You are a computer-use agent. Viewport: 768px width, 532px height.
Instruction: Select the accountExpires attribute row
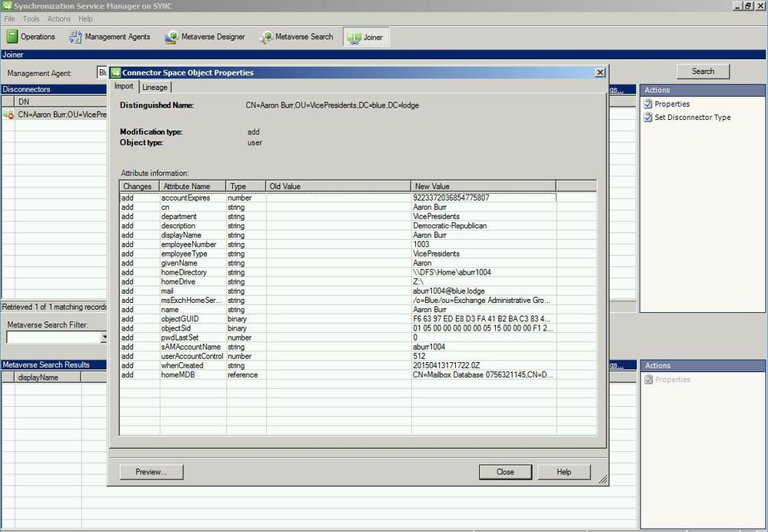click(x=338, y=198)
